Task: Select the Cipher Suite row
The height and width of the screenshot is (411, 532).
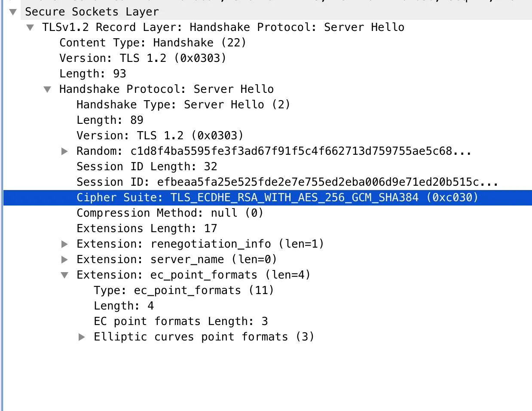Action: [277, 198]
